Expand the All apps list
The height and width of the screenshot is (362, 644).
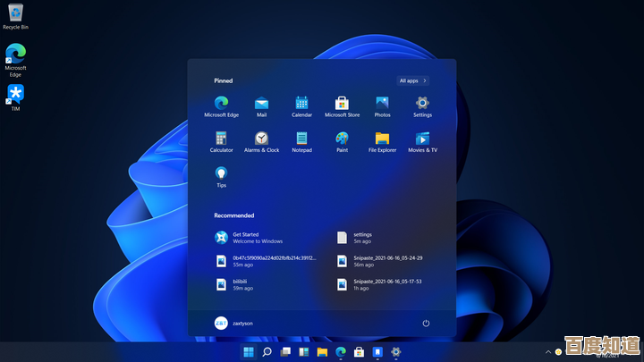(412, 80)
